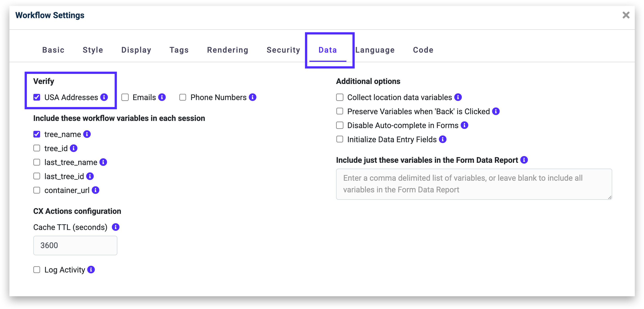The height and width of the screenshot is (309, 644).
Task: Open the Rendering tab
Action: pos(228,50)
